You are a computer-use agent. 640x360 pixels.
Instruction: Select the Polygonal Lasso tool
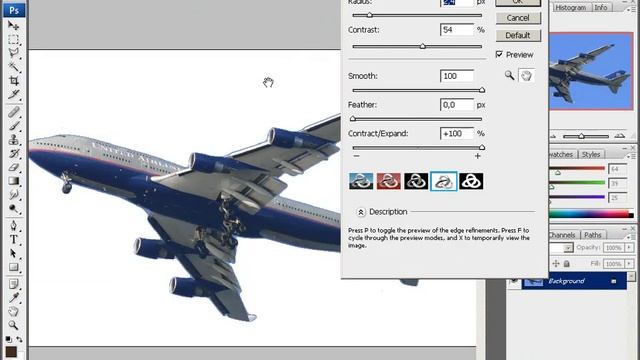[x=13, y=53]
